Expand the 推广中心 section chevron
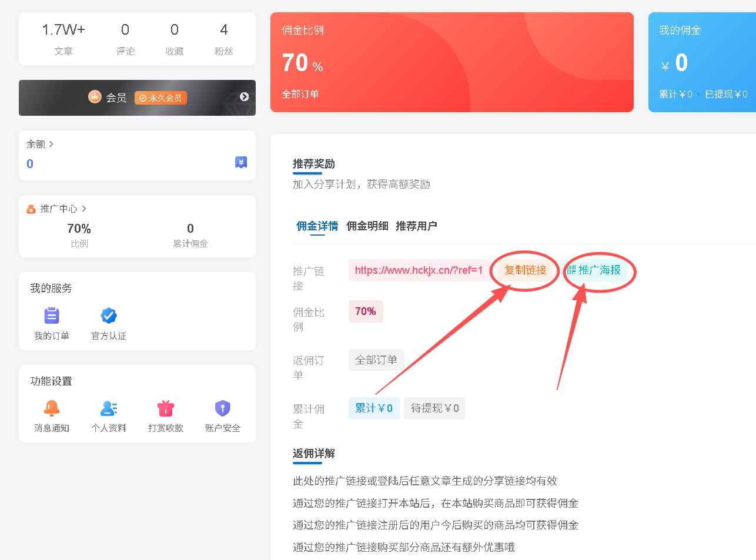 click(x=84, y=208)
